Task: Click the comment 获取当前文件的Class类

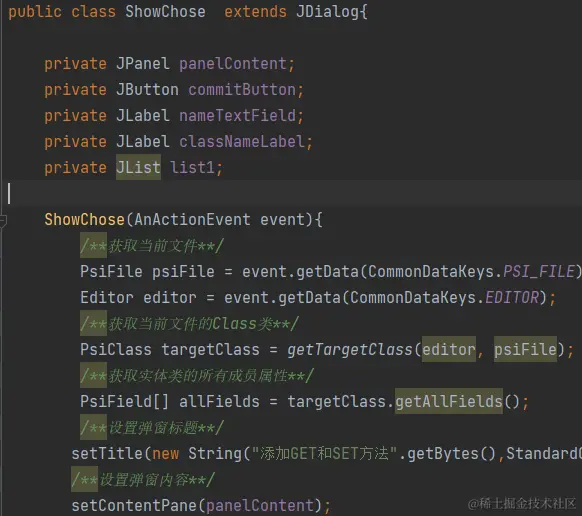Action: coord(189,324)
